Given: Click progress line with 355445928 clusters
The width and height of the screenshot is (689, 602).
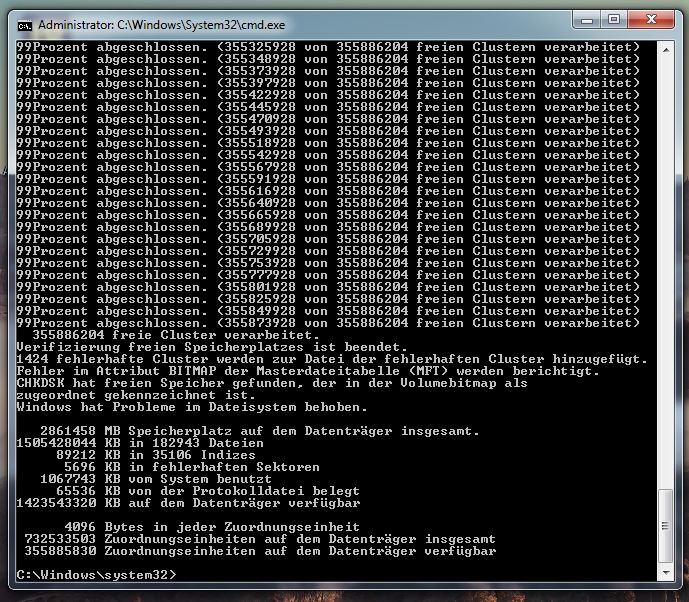Looking at the screenshot, I should 328,107.
